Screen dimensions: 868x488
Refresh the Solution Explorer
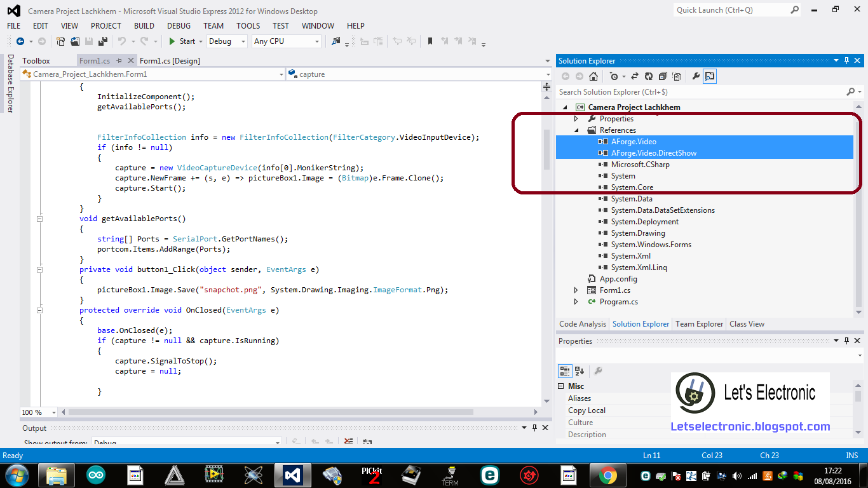tap(648, 76)
